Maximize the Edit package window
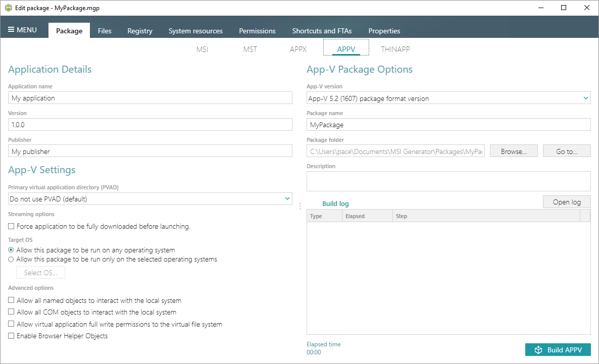Image resolution: width=599 pixels, height=364 pixels. (x=564, y=8)
